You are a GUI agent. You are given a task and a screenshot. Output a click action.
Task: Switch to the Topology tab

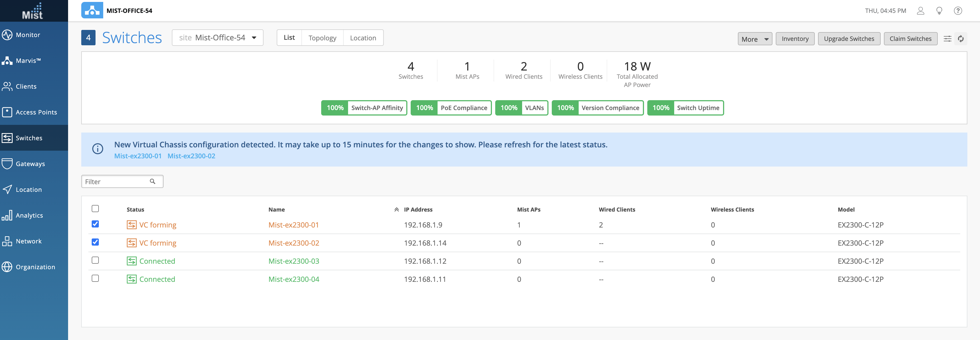tap(322, 38)
